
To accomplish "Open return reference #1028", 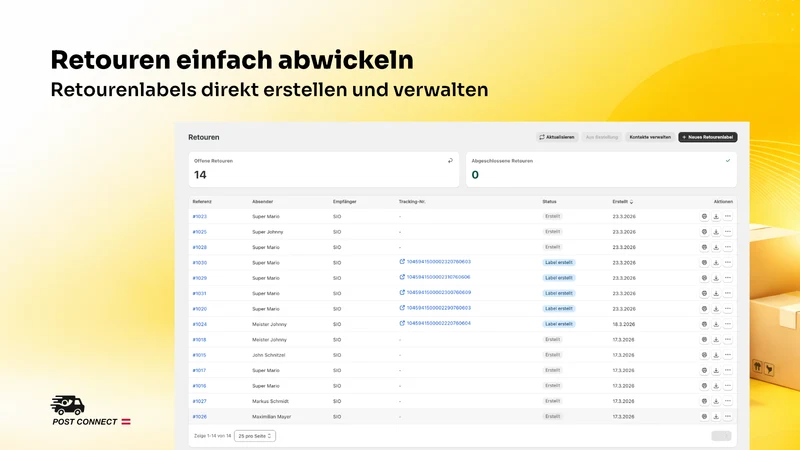I will [x=199, y=247].
